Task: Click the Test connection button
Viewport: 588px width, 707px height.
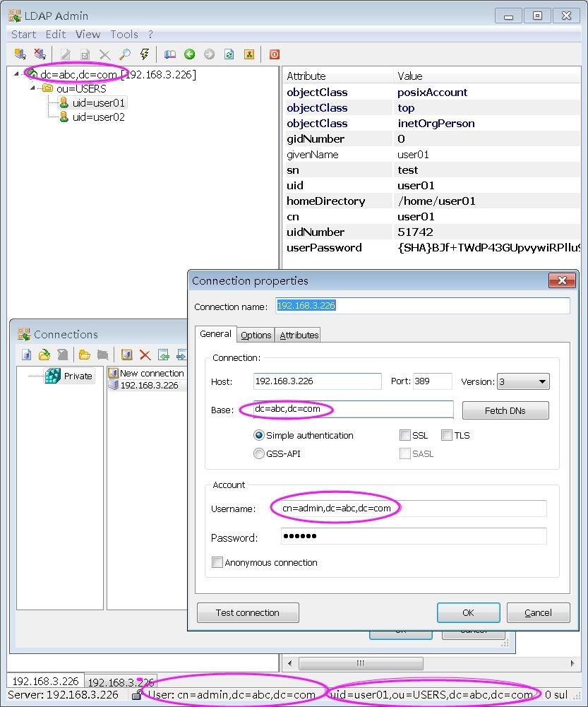Action: pos(247,612)
